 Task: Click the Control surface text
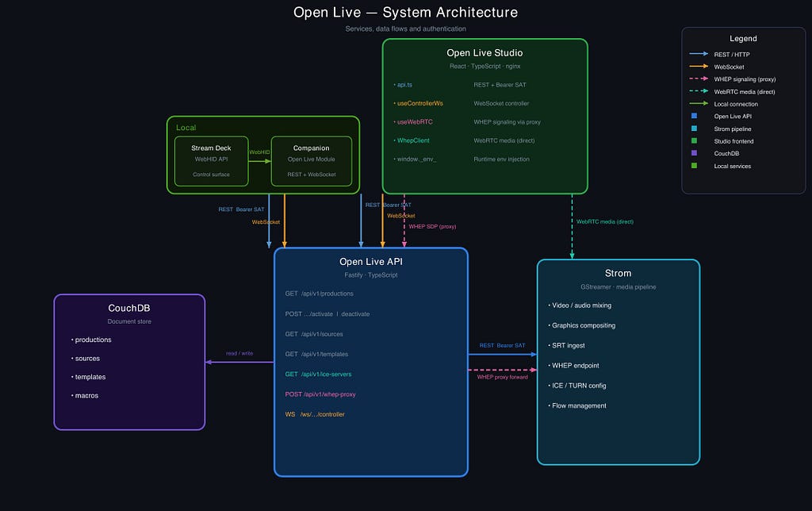pos(211,175)
